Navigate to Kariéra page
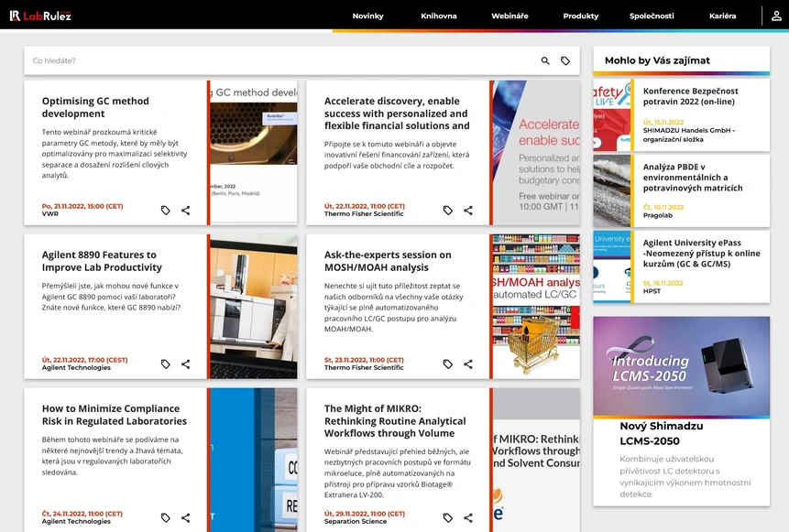 pyautogui.click(x=722, y=16)
